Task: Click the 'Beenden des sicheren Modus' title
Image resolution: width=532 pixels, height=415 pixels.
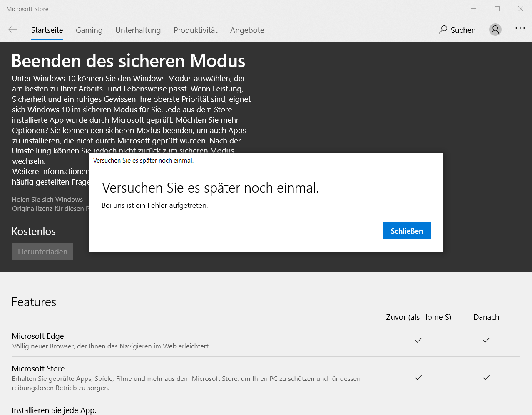Action: coord(128,61)
